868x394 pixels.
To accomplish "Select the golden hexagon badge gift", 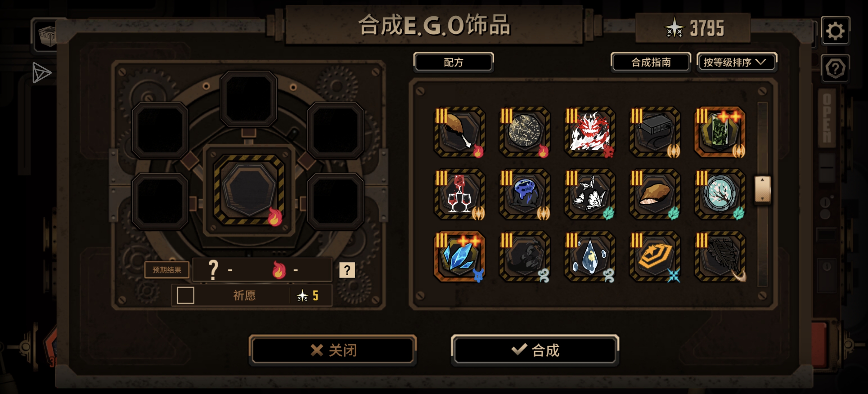I will tap(655, 256).
